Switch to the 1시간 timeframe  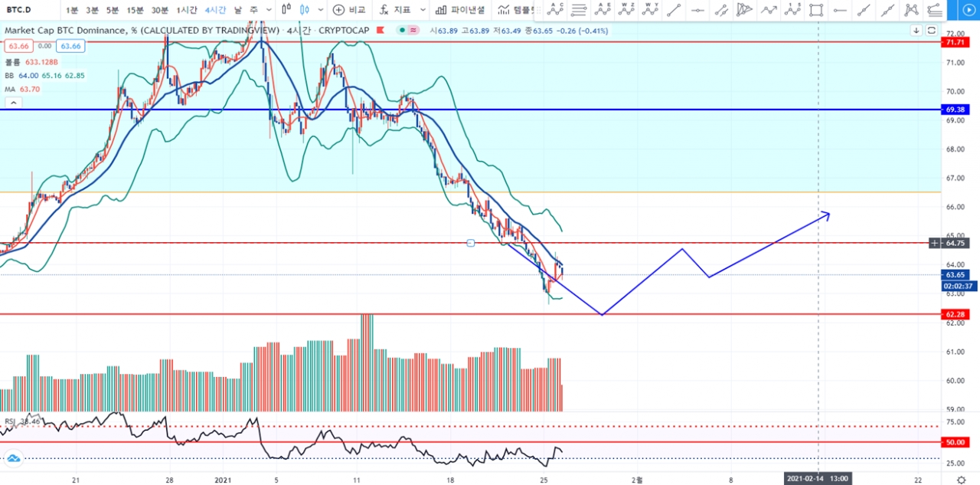(x=186, y=10)
